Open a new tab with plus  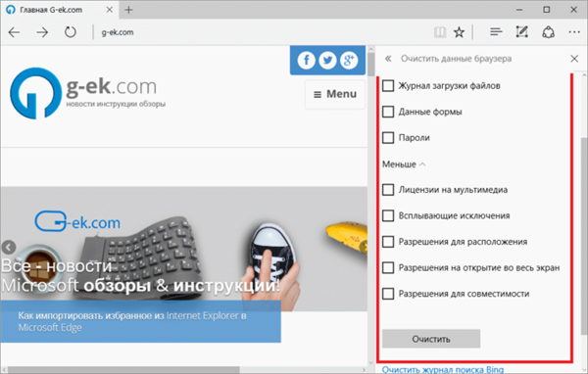point(128,10)
